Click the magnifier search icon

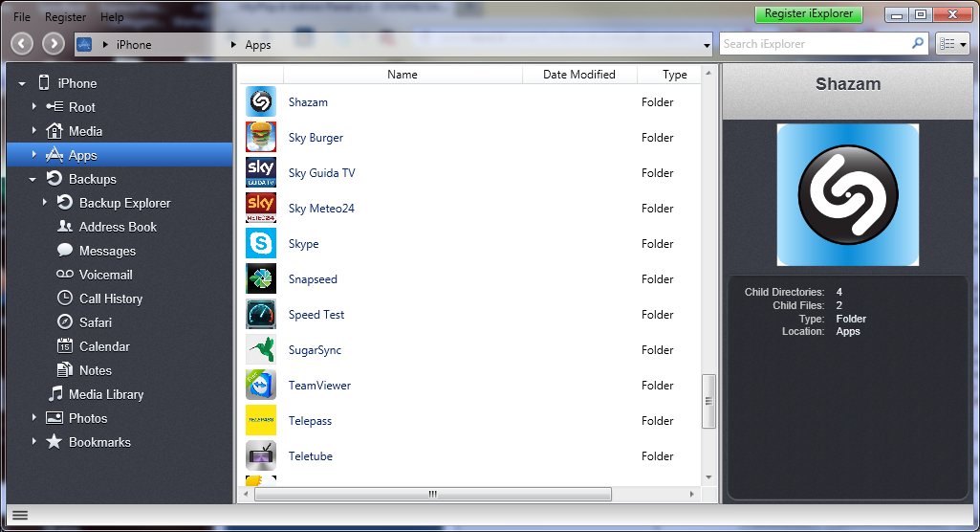918,43
